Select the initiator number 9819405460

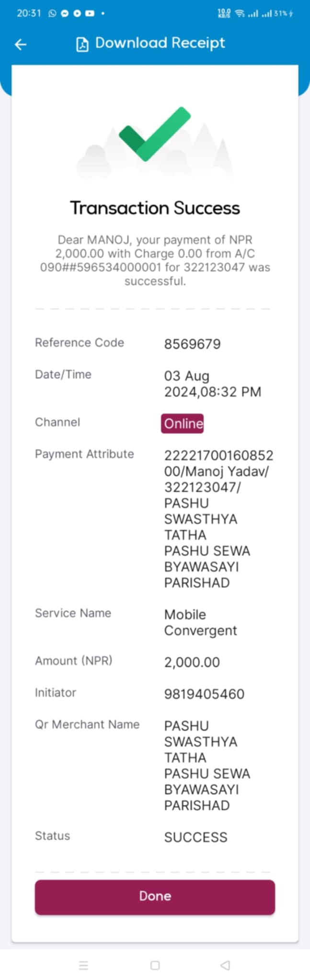point(204,694)
